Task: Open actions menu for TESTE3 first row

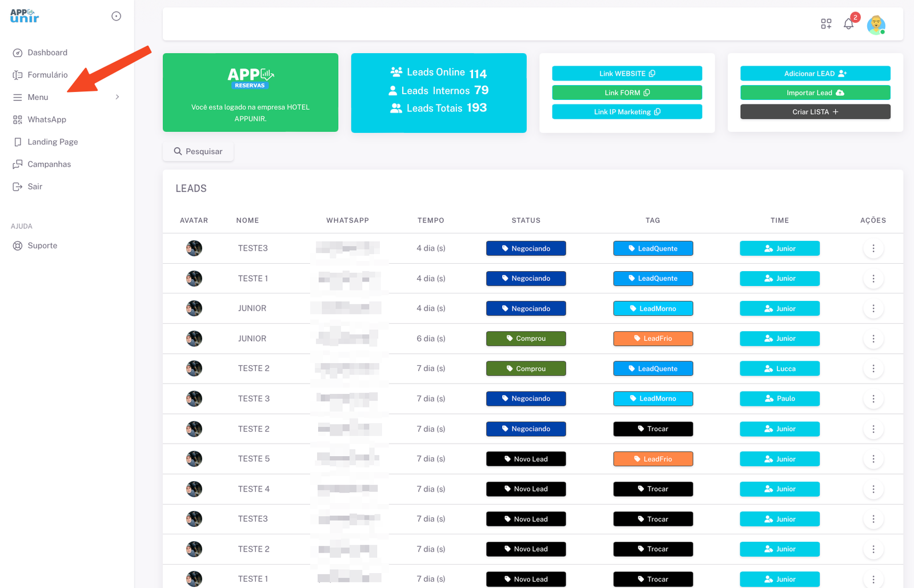Action: click(x=873, y=248)
